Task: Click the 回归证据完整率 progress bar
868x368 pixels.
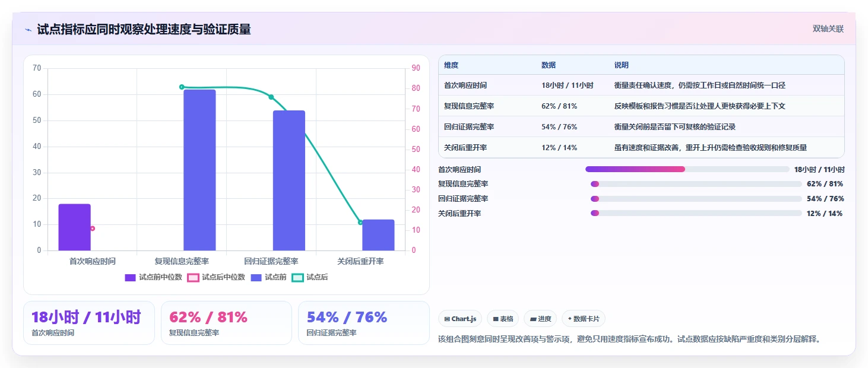Action: pyautogui.click(x=696, y=199)
